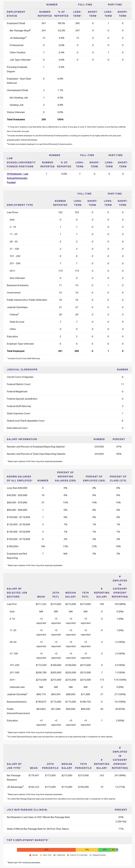Screen dimensions: 135x868
Task: Select the July Bar Passage (Illinois) heading
Action: [27, 809]
